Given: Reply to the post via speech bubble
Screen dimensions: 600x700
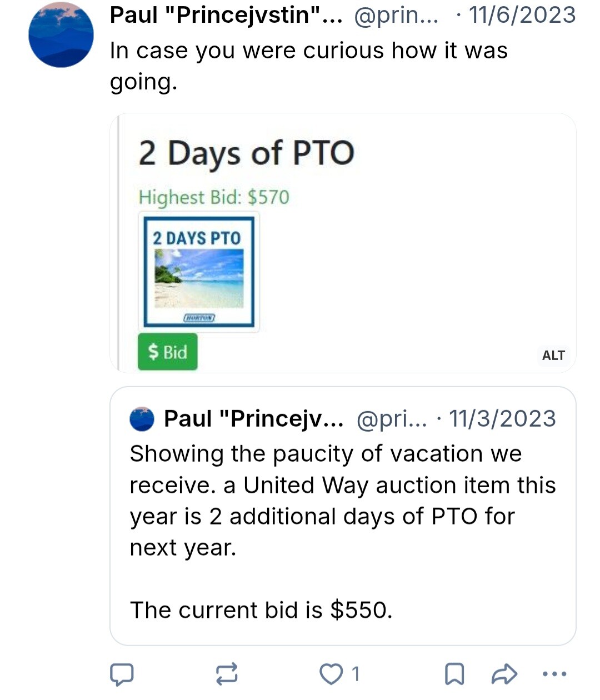Looking at the screenshot, I should coord(122,674).
